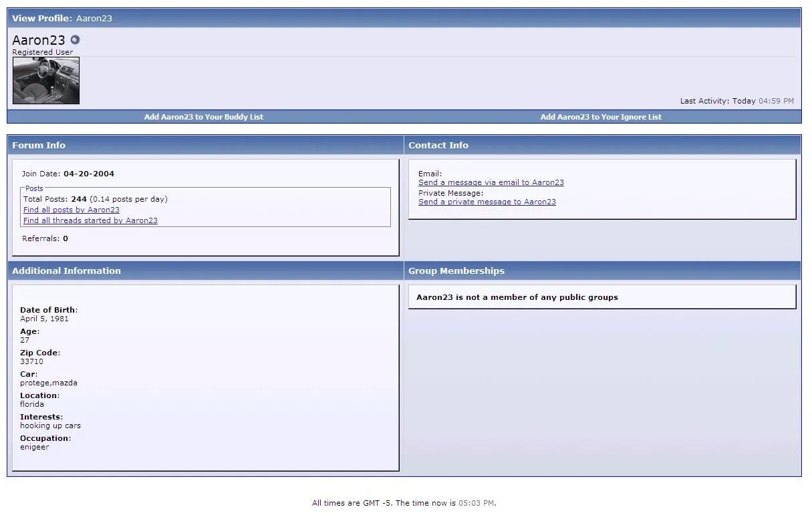Click the Total Posts count 244
This screenshot has width=812, height=515.
pyautogui.click(x=79, y=199)
